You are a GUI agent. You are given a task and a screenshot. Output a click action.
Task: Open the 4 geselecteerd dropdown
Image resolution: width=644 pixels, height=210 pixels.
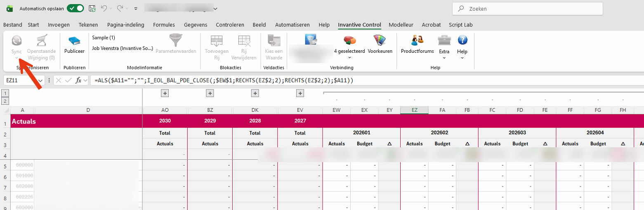(x=349, y=51)
